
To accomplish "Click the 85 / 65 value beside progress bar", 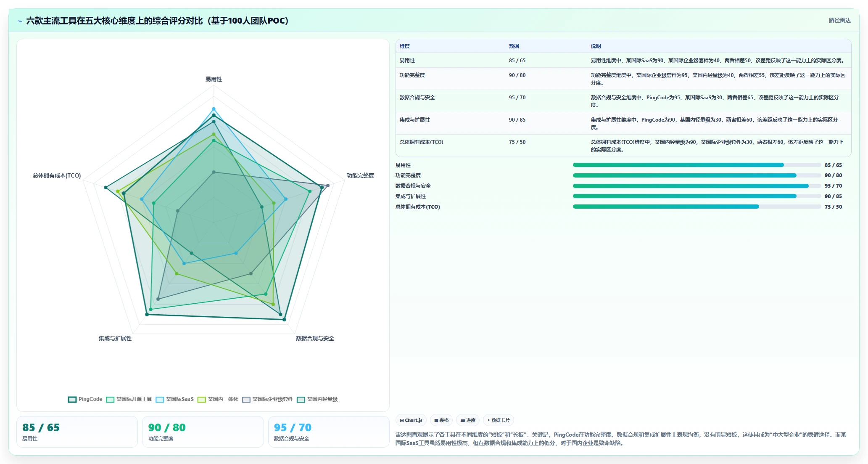I will click(833, 165).
